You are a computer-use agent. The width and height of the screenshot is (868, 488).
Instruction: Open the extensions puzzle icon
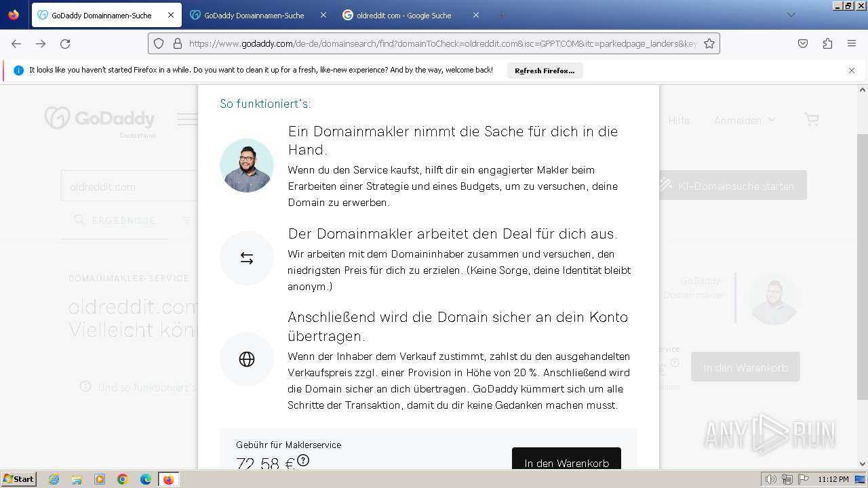(827, 43)
